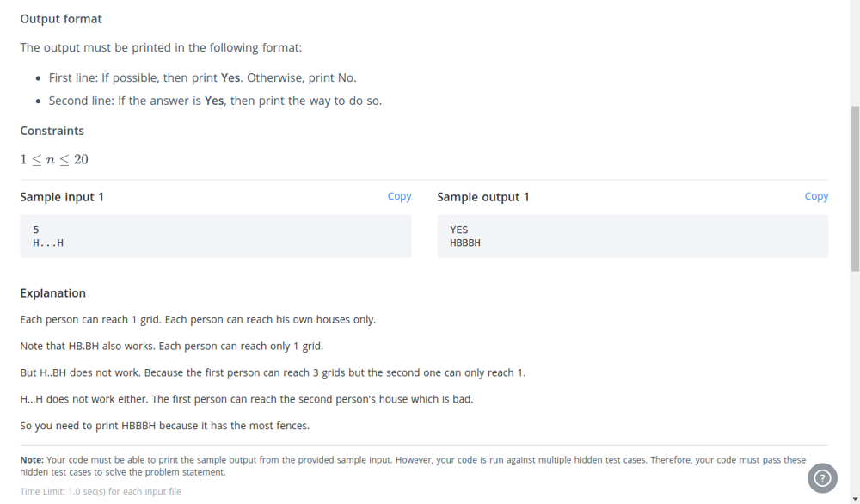The image size is (860, 504).
Task: Click the Explanation heading
Action: point(52,293)
